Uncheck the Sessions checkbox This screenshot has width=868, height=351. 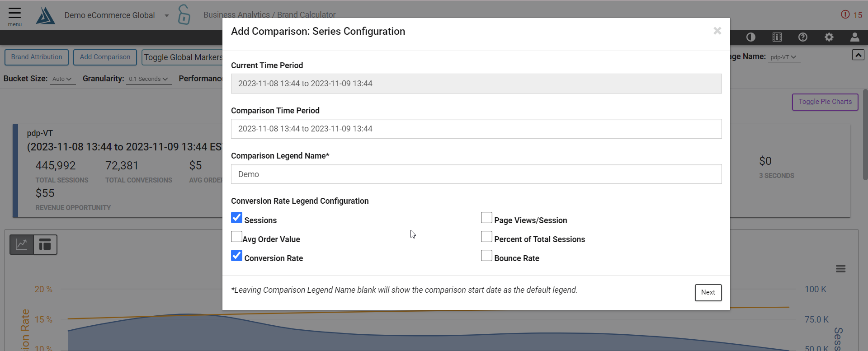pyautogui.click(x=236, y=218)
